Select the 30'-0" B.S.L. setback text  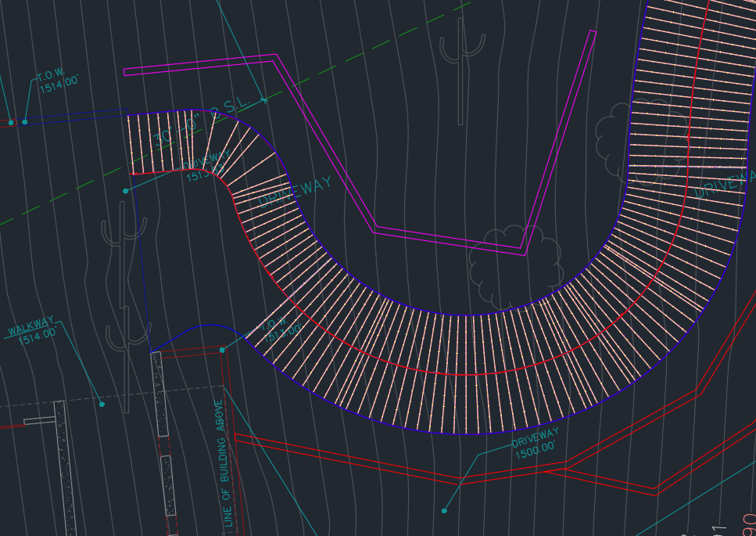coord(202,122)
